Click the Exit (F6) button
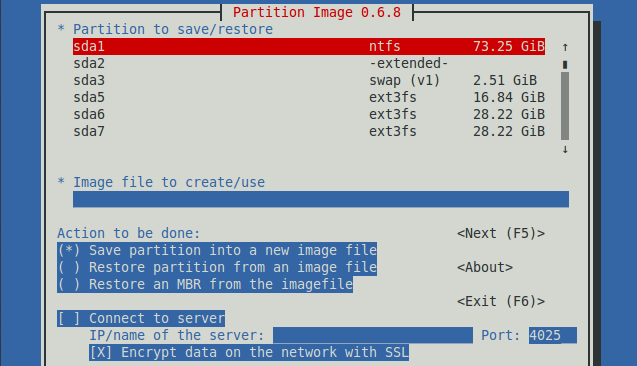The width and height of the screenshot is (637, 366). click(x=501, y=301)
